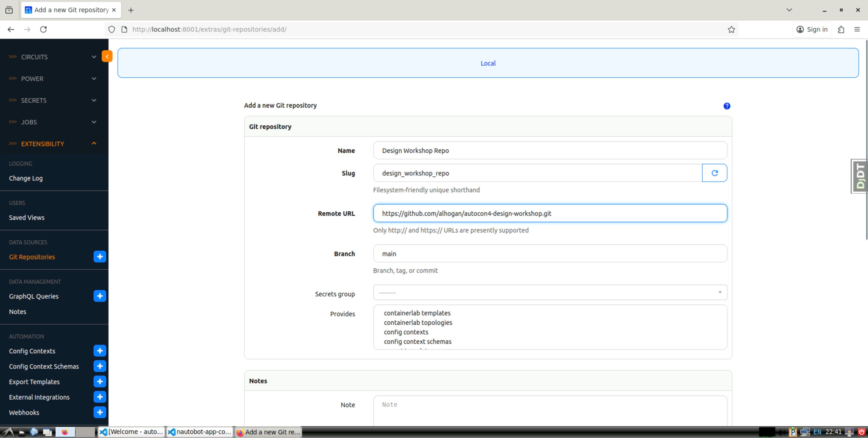The width and height of the screenshot is (868, 438).
Task: Open Saved Views in the sidebar
Action: [27, 217]
